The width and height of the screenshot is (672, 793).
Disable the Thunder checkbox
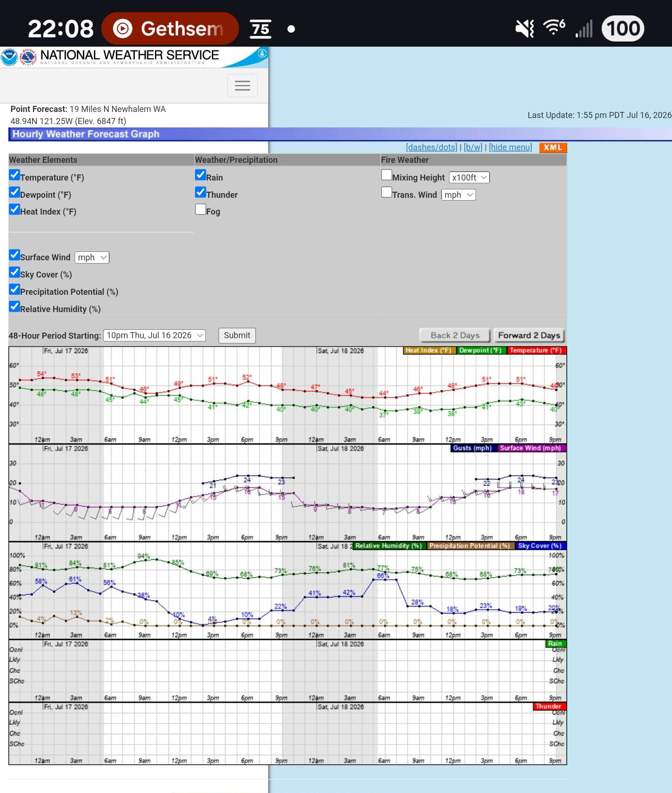pyautogui.click(x=201, y=193)
